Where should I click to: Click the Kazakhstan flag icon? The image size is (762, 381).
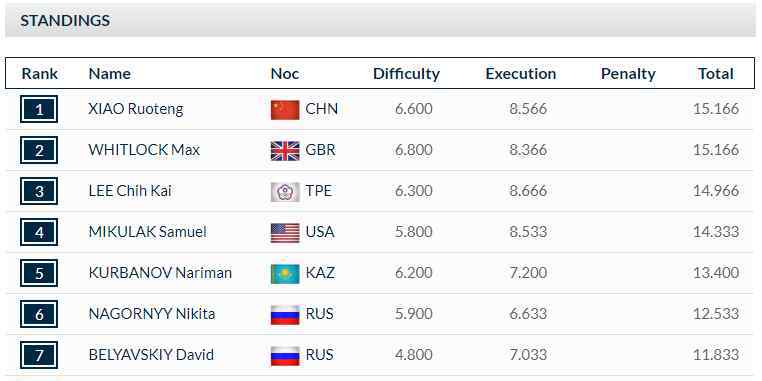(x=285, y=274)
